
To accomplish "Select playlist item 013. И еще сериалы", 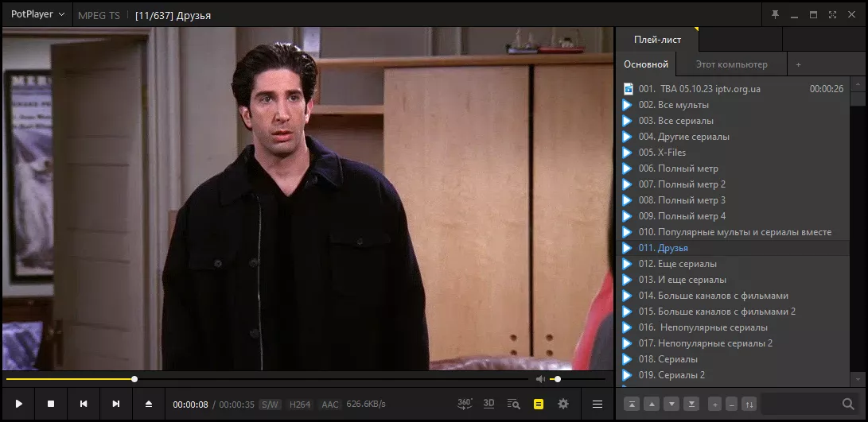I will 733,280.
